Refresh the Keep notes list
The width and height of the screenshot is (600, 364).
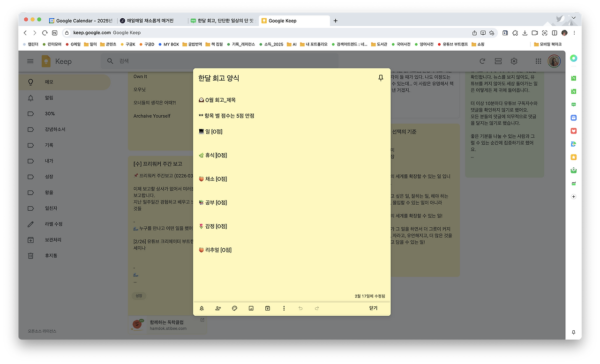(x=482, y=61)
